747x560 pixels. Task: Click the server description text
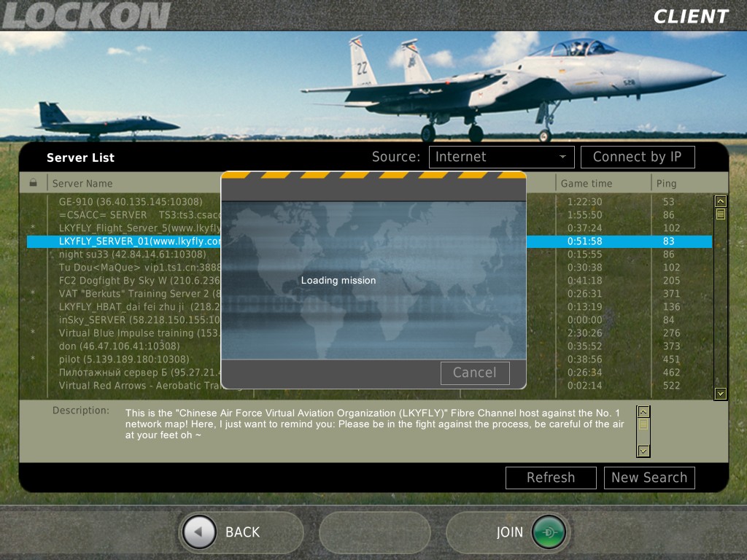point(374,424)
